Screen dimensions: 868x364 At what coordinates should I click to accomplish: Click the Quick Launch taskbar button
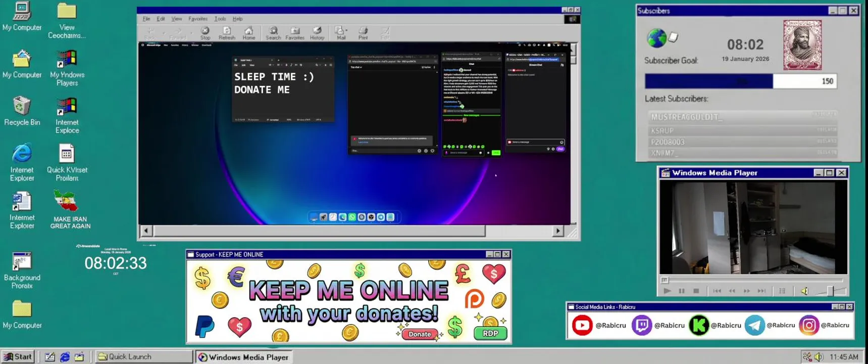point(144,356)
